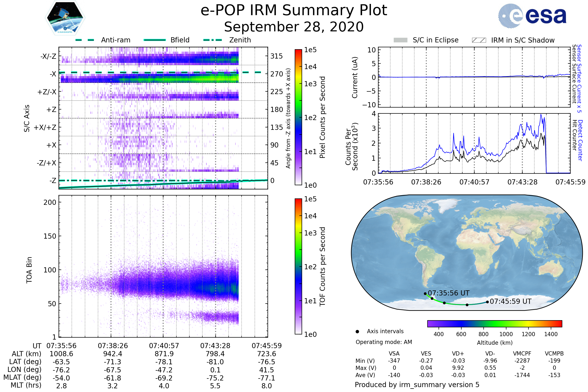Click the Pixel Counts per Second colorbar
This screenshot has height=392, width=588.
click(298, 117)
